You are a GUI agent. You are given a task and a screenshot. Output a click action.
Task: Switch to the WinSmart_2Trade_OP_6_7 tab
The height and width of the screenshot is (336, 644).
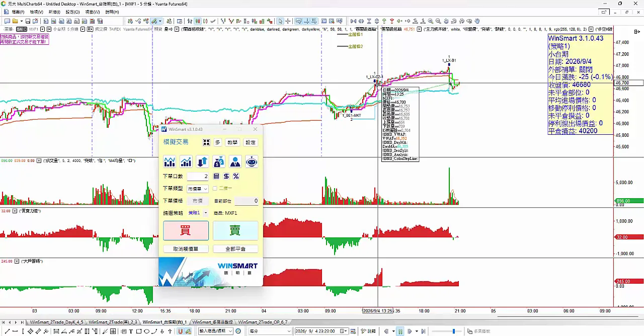point(263,322)
